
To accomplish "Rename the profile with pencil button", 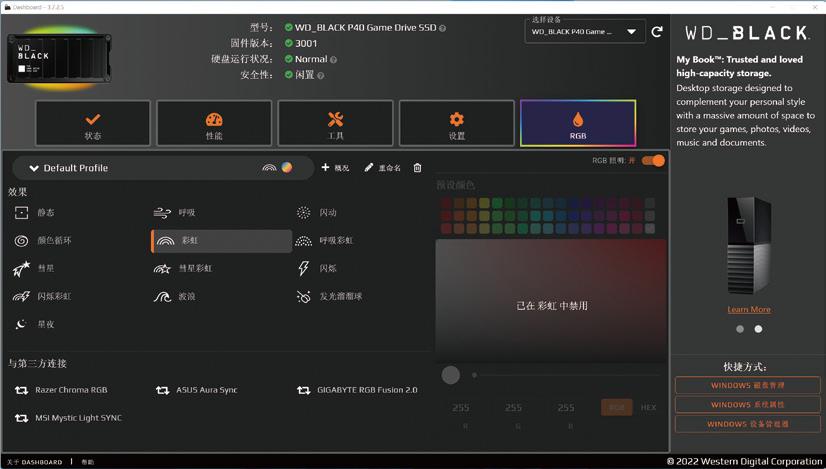I will click(x=382, y=168).
